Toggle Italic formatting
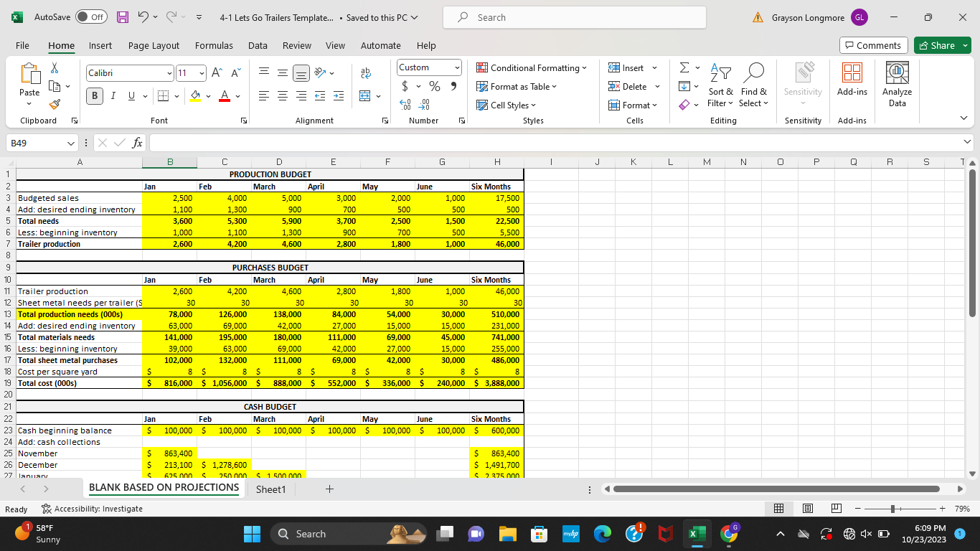Viewport: 980px width, 551px height. pyautogui.click(x=113, y=95)
